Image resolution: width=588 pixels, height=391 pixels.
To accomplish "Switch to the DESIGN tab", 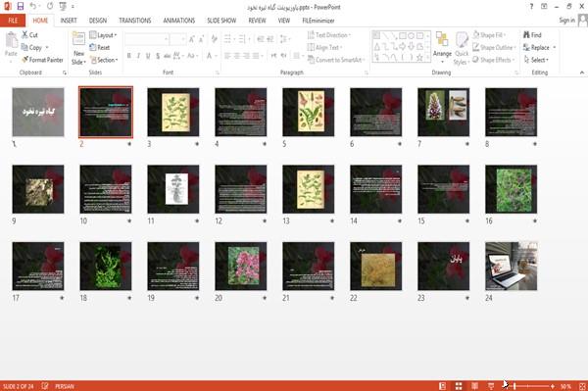I will [x=98, y=21].
